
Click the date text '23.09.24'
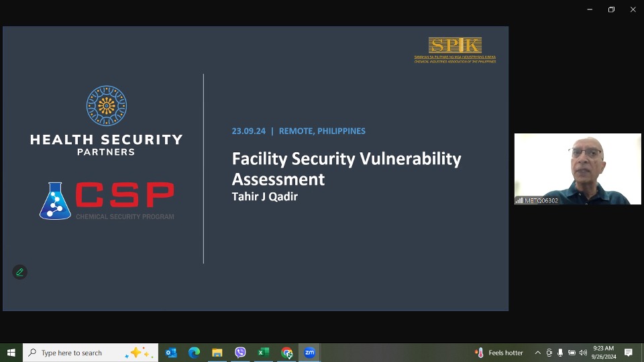(248, 131)
